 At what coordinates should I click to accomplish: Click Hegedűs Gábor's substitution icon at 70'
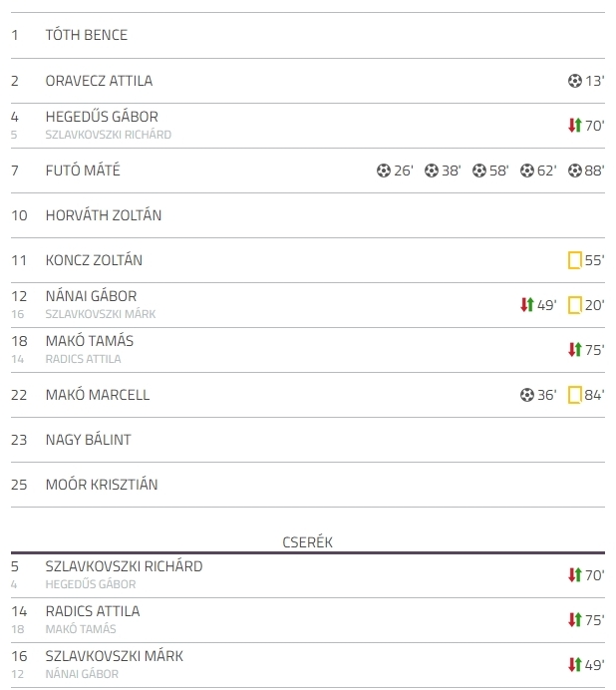click(x=575, y=126)
